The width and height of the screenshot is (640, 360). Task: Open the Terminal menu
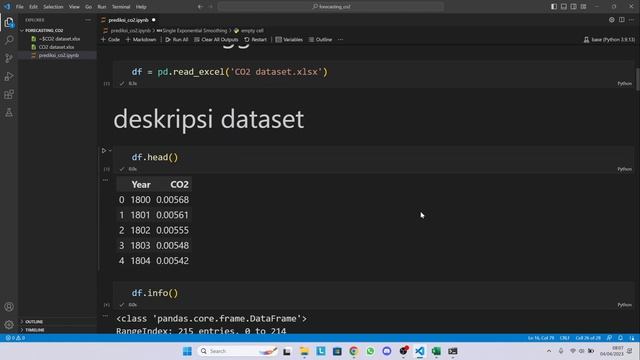[121, 7]
